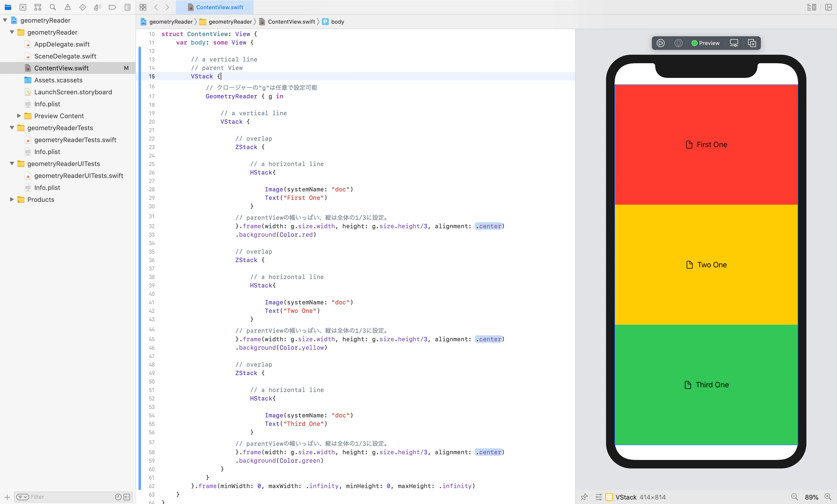Expand the Products folder
This screenshot has height=504, width=837.
(12, 199)
